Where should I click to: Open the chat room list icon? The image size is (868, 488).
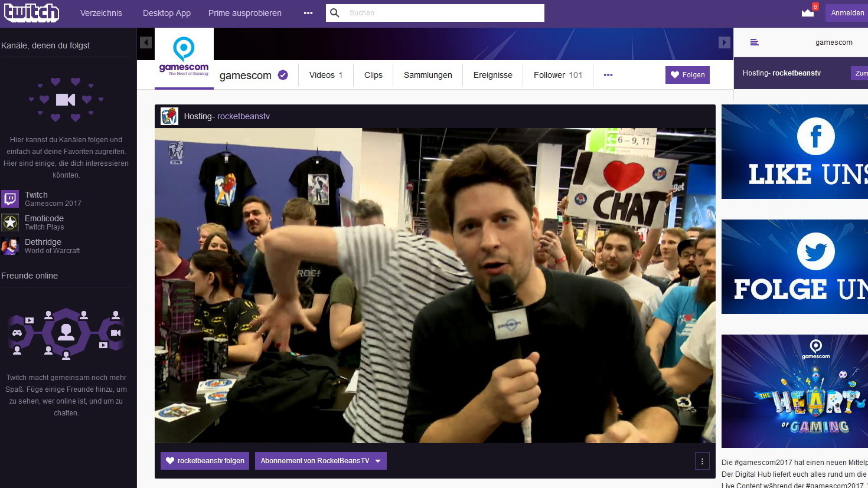pyautogui.click(x=754, y=42)
